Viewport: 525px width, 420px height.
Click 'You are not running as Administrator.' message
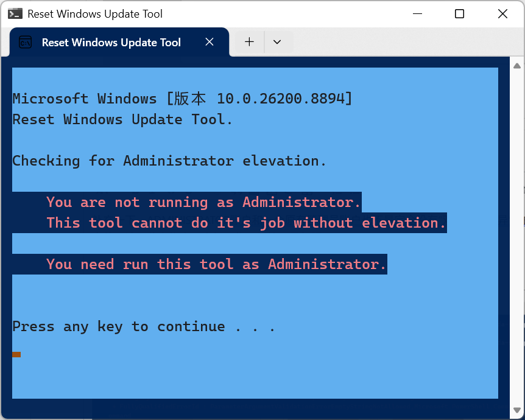click(x=203, y=202)
